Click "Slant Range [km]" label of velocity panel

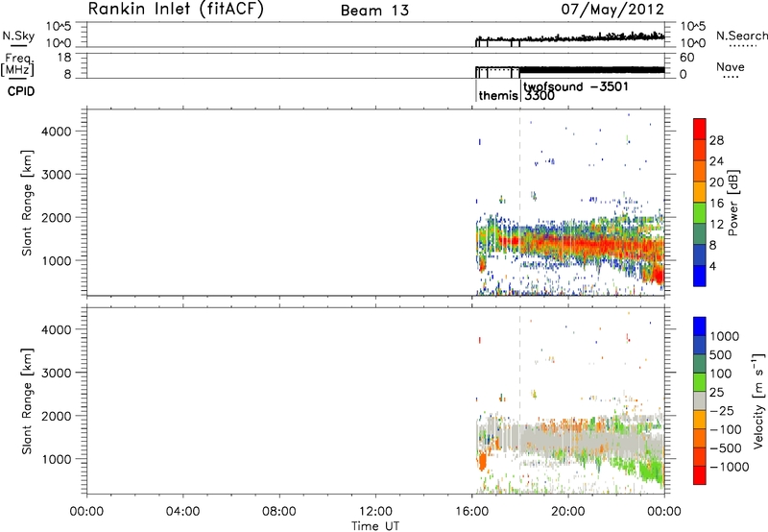(x=27, y=401)
